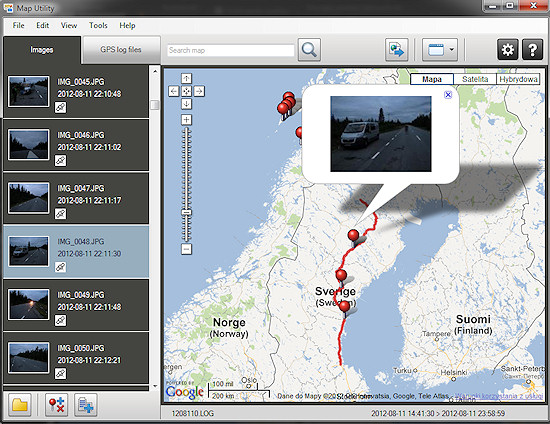This screenshot has width=550, height=424.
Task: Select the IMG_0045.JPG thumbnail
Action: click(29, 92)
